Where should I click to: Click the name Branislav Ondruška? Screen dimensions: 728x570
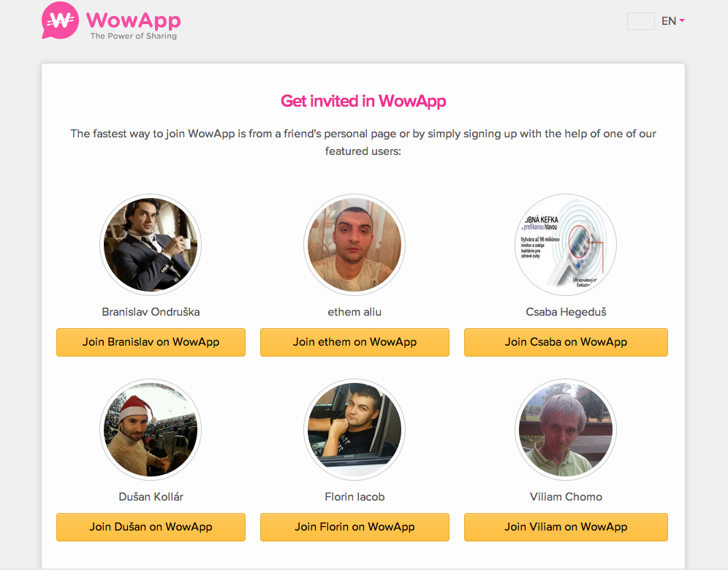click(151, 312)
